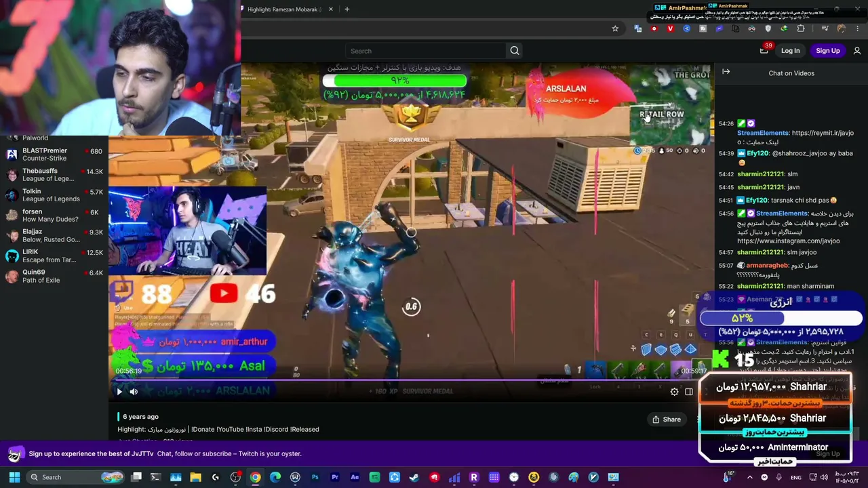Open the taskbar clock and date
The width and height of the screenshot is (868, 488).
[847, 477]
